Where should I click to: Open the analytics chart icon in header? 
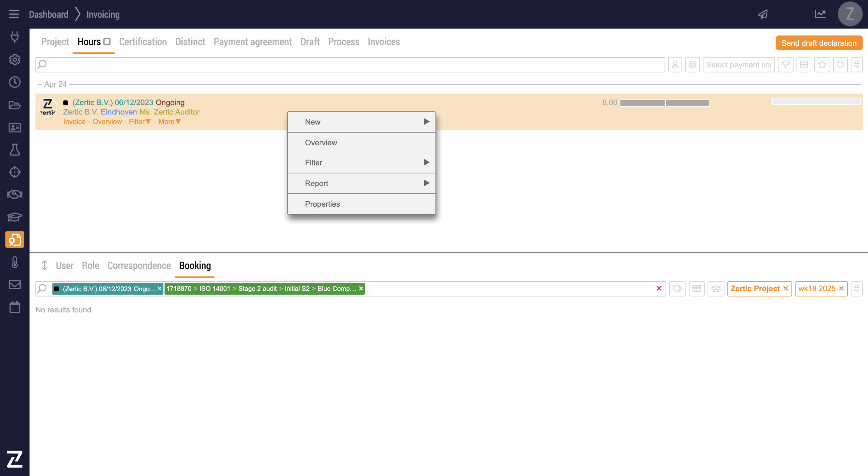(820, 14)
